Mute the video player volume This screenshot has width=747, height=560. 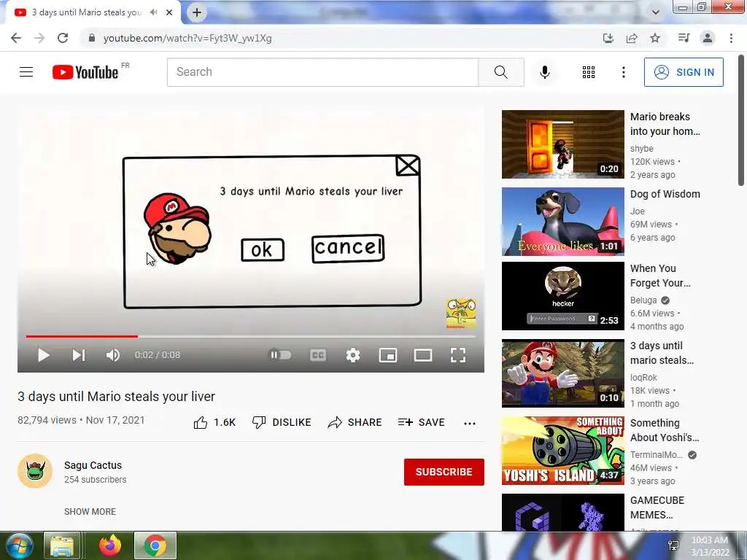(113, 355)
